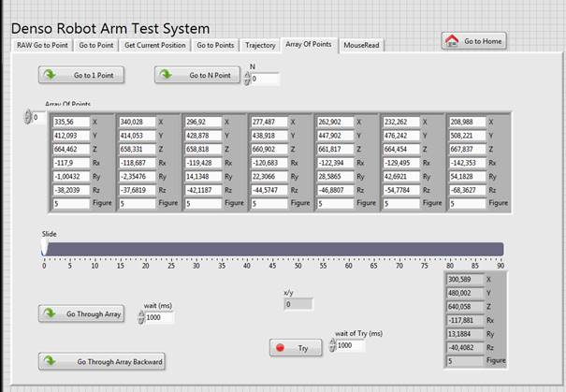Click the house icon on Go to Home
Viewport: 566px width, 392px height.
(452, 40)
